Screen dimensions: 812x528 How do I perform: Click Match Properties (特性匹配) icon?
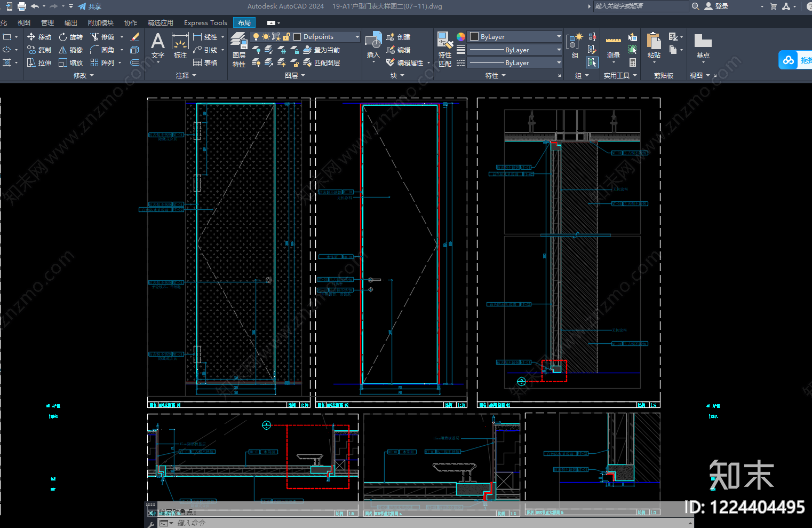pos(445,49)
